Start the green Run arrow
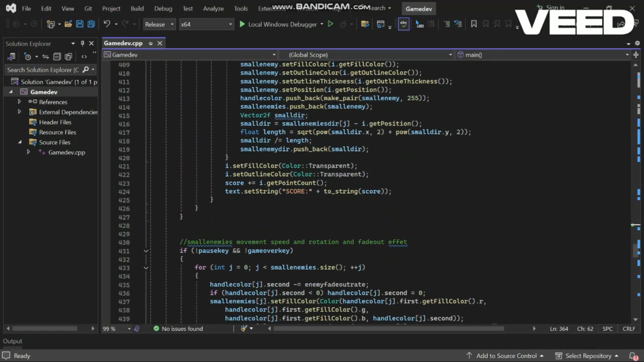The height and width of the screenshot is (362, 644). click(331, 24)
